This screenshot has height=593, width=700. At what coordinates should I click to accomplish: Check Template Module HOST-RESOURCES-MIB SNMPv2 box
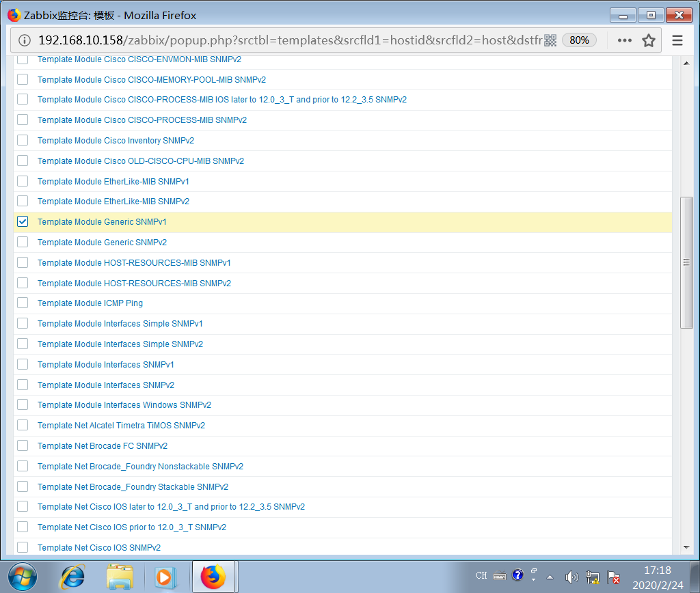coord(23,283)
